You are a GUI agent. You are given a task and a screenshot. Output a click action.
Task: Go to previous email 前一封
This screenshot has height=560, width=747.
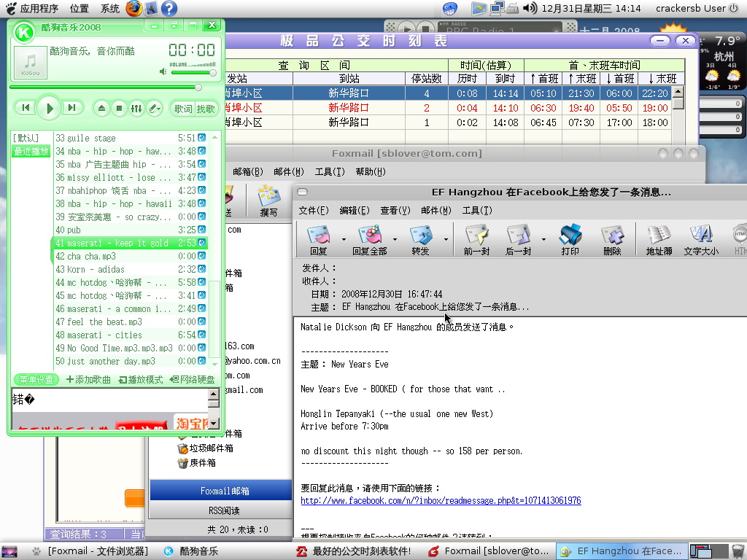(476, 239)
